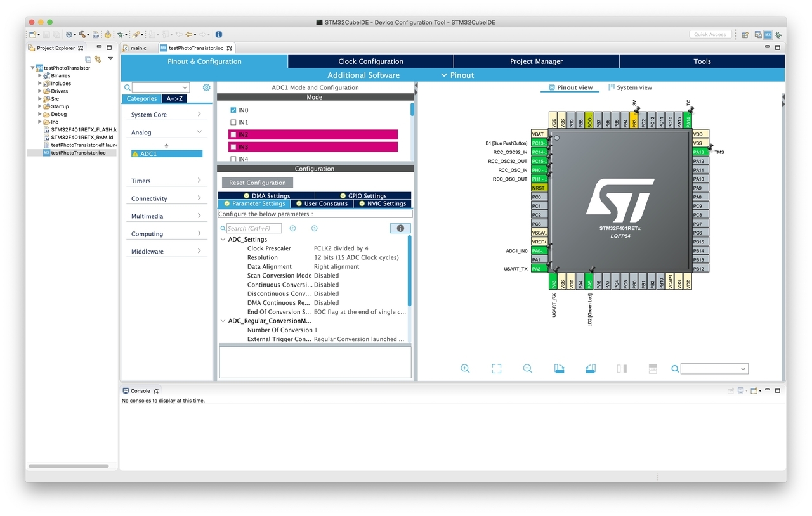This screenshot has height=516, width=812.
Task: Click the Clock Prescaler value PCLK2 divided by 4
Action: (341, 248)
